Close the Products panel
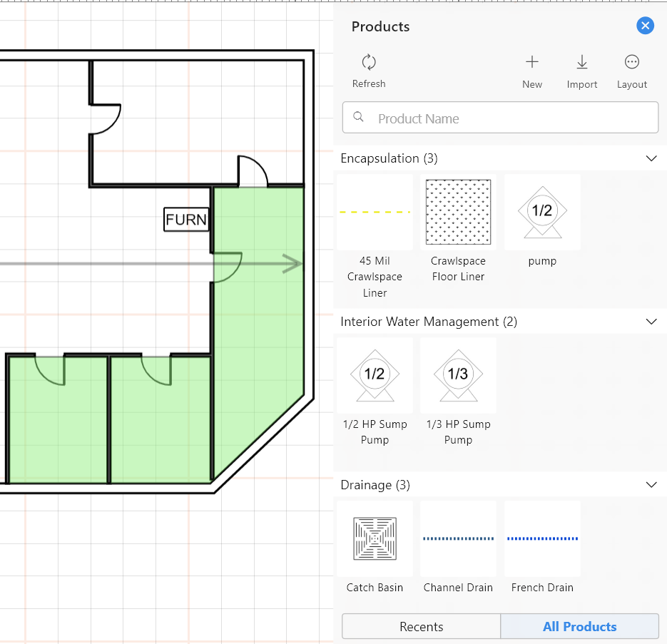The width and height of the screenshot is (667, 644). click(x=645, y=26)
